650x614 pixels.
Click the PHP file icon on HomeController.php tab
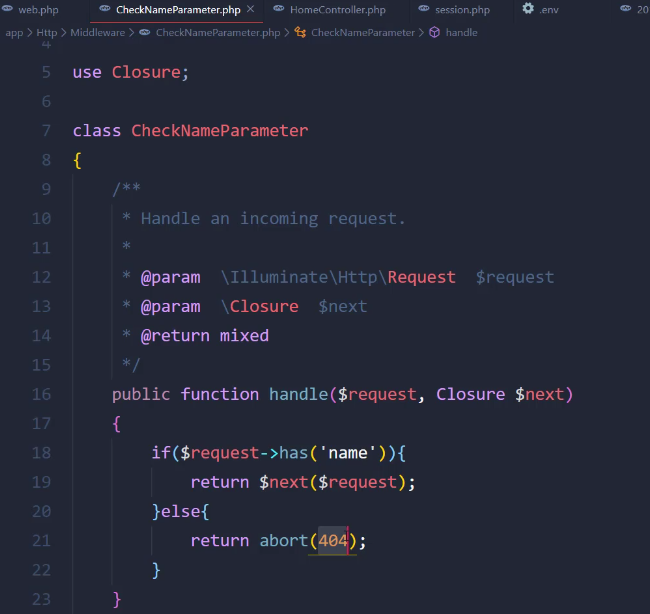tap(278, 10)
